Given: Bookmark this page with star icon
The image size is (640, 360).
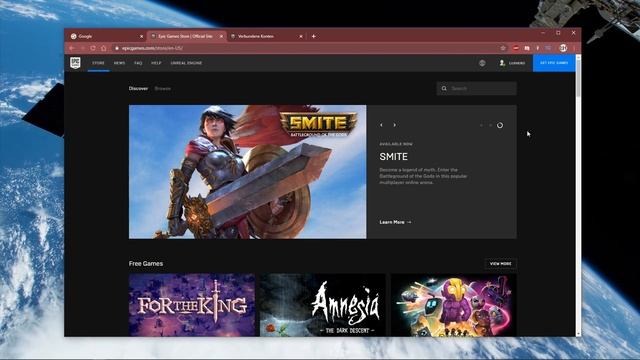Looking at the screenshot, I should click(503, 48).
